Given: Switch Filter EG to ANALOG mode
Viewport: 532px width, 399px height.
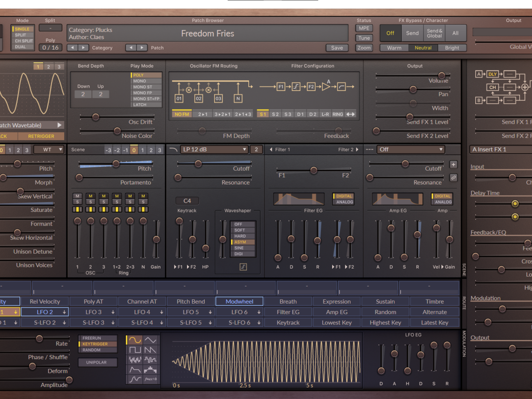Looking at the screenshot, I should [344, 202].
